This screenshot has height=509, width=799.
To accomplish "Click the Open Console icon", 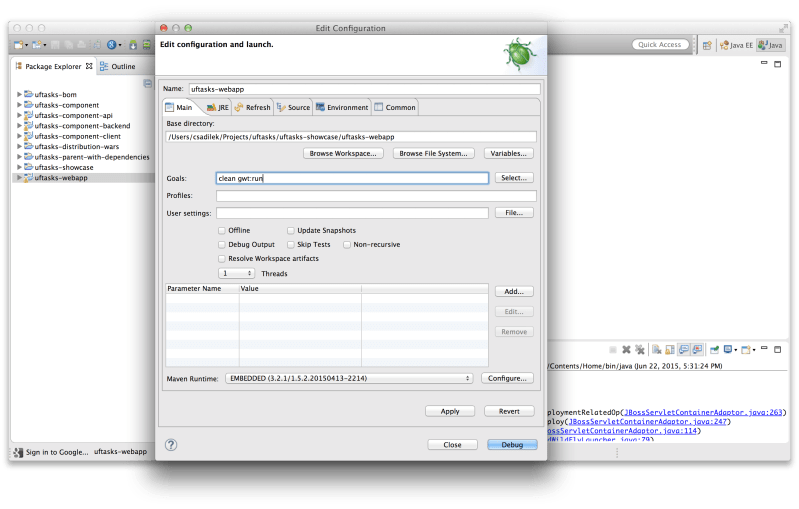I will click(746, 350).
